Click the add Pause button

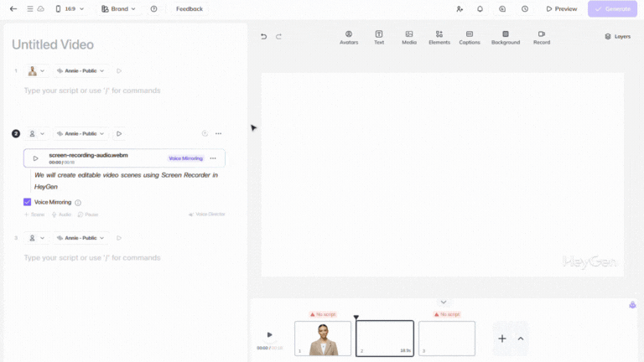pos(88,215)
